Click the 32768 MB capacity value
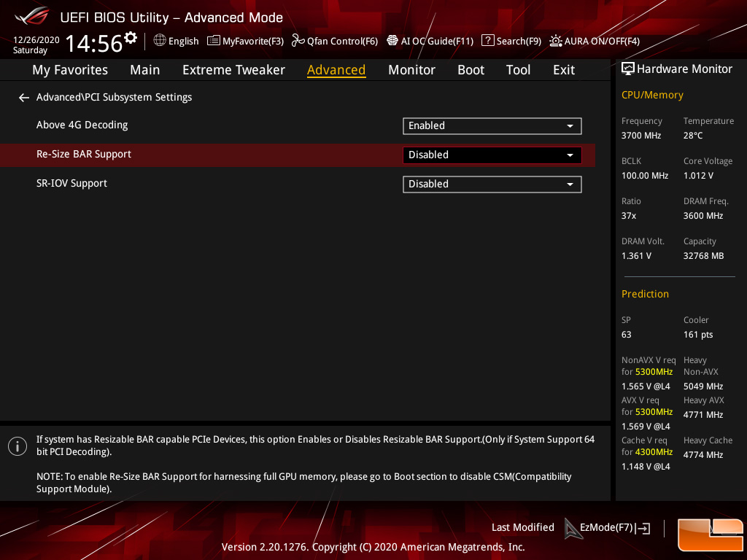 point(703,256)
